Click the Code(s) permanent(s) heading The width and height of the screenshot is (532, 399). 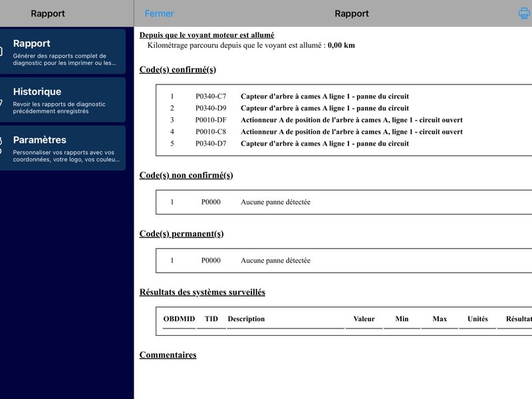[x=182, y=234]
